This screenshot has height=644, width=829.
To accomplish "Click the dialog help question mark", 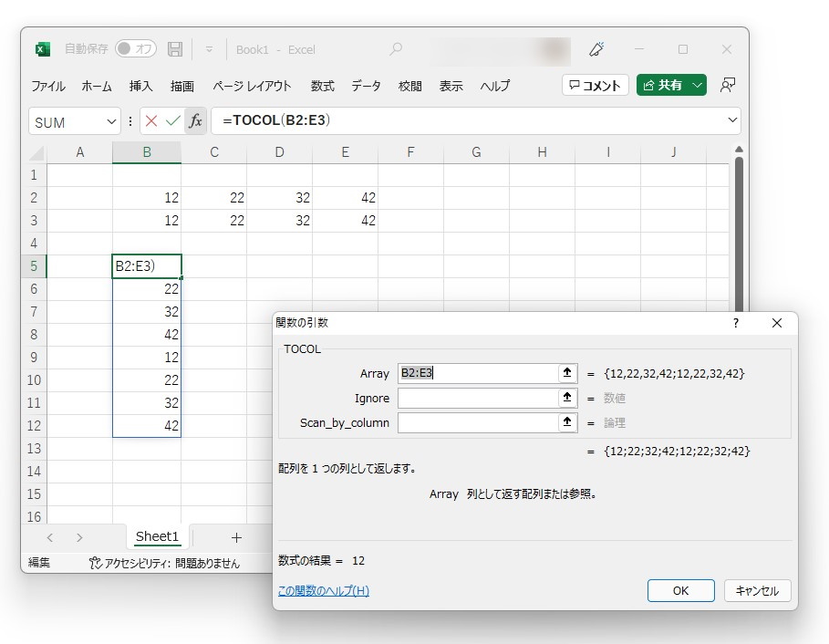I will tap(736, 323).
